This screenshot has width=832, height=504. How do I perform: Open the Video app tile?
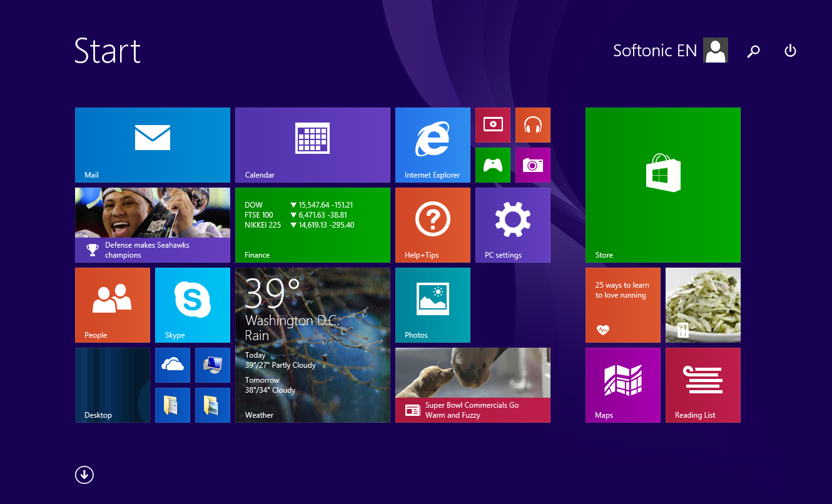493,125
